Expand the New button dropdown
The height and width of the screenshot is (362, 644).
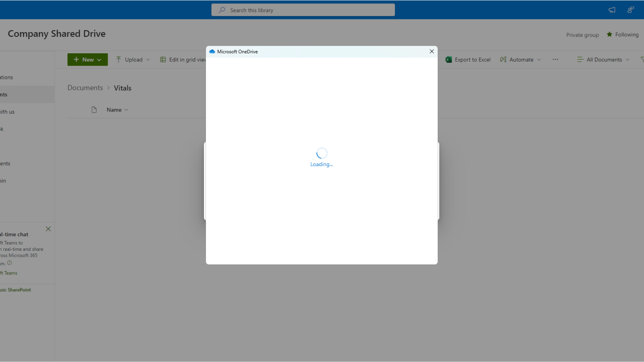click(99, 60)
